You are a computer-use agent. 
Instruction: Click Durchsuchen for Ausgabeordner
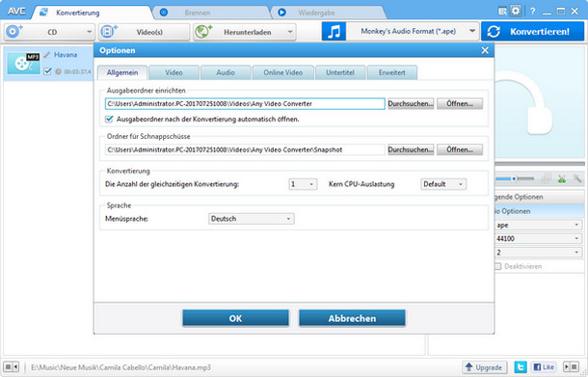(411, 103)
